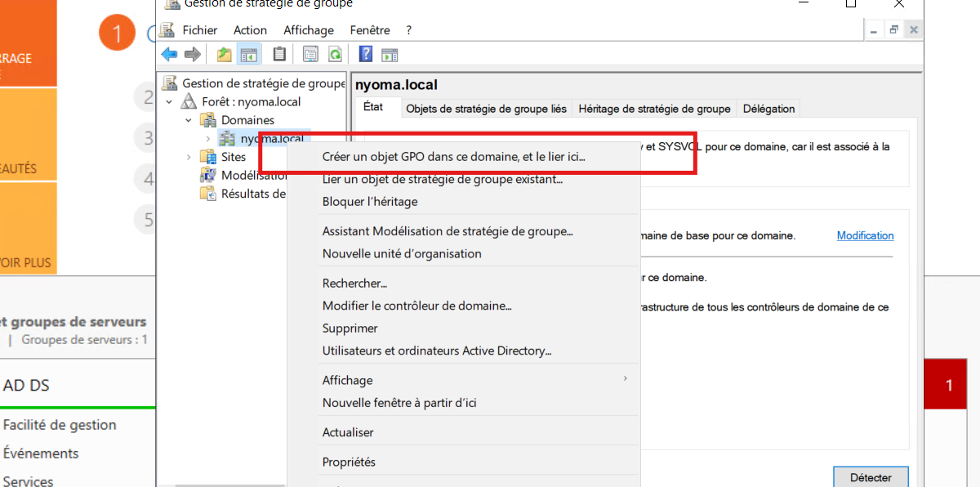This screenshot has height=487, width=980.
Task: Click the orange step 1 circle in Server Manager
Action: (117, 34)
